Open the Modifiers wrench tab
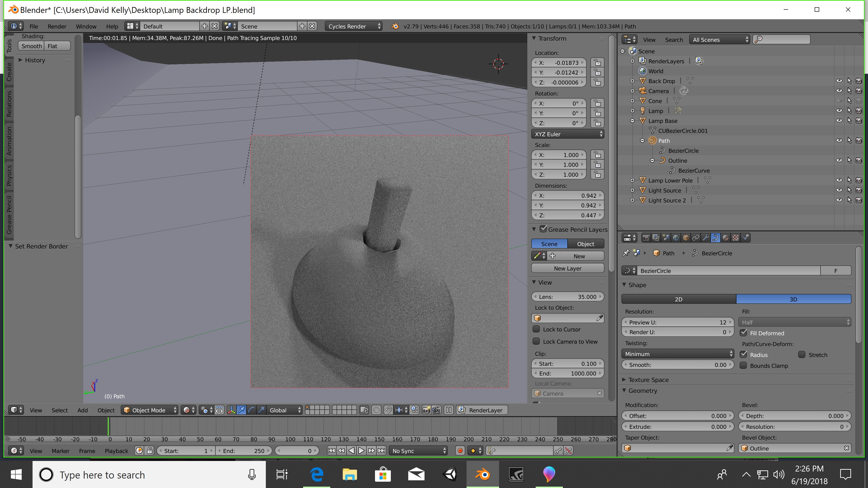Screen dimensions: 868x488 coord(705,238)
